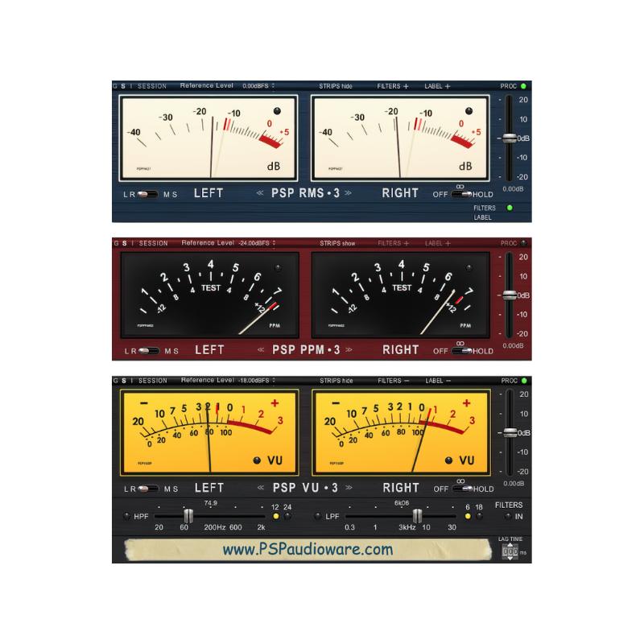Click the LAG TIME up arrow

pyautogui.click(x=510, y=546)
